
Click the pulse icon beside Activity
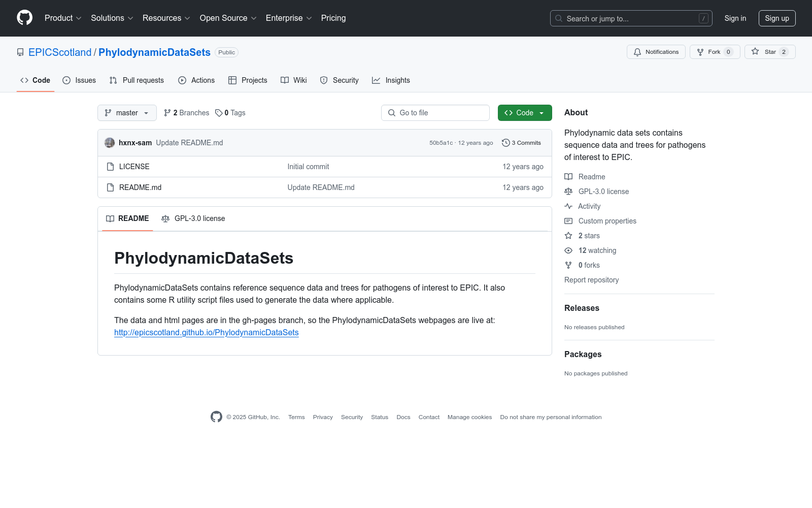[568, 206]
